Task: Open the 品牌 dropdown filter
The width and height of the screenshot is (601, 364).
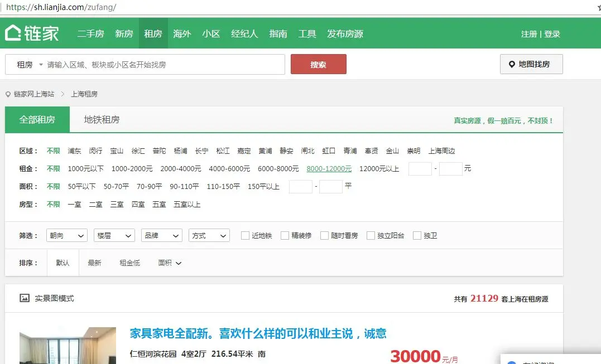Action: [162, 235]
